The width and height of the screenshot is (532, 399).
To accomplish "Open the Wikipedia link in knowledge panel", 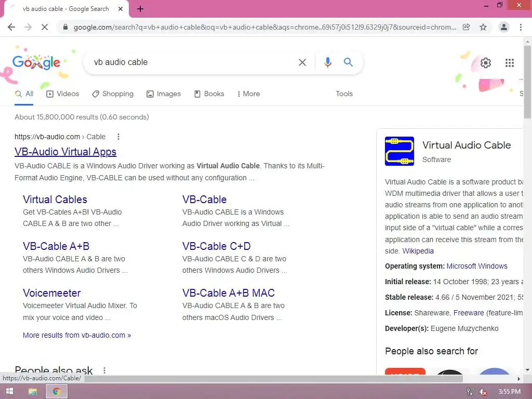I will [x=418, y=251].
